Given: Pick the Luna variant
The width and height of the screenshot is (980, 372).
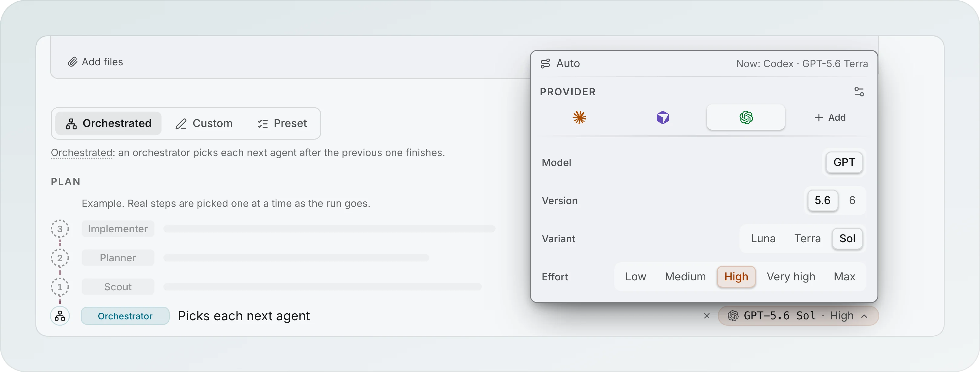Looking at the screenshot, I should click(x=763, y=239).
